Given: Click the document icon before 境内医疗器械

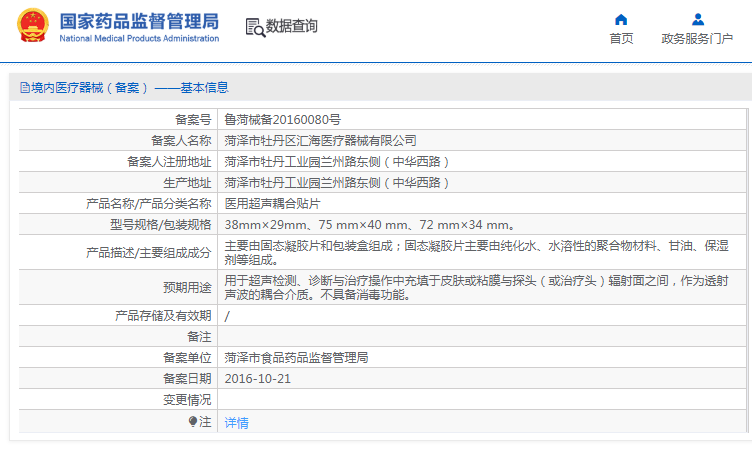Looking at the screenshot, I should pyautogui.click(x=24, y=88).
